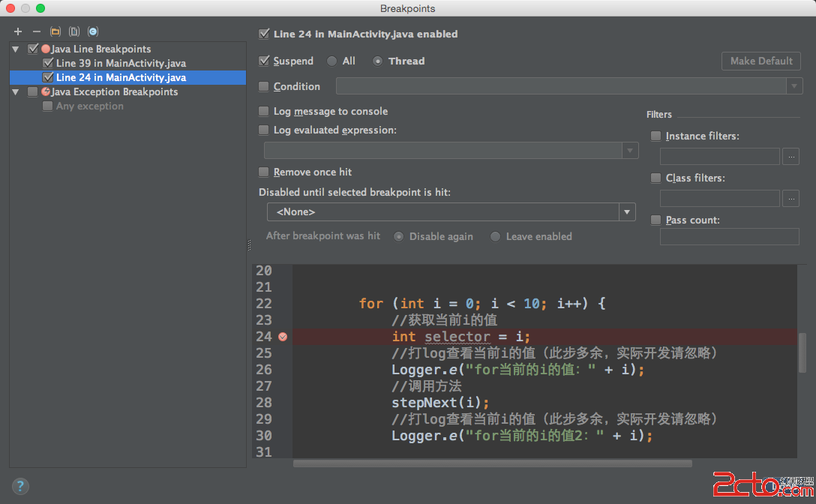Click the group by class icon
Screen dimensions: 816x504
tap(93, 31)
